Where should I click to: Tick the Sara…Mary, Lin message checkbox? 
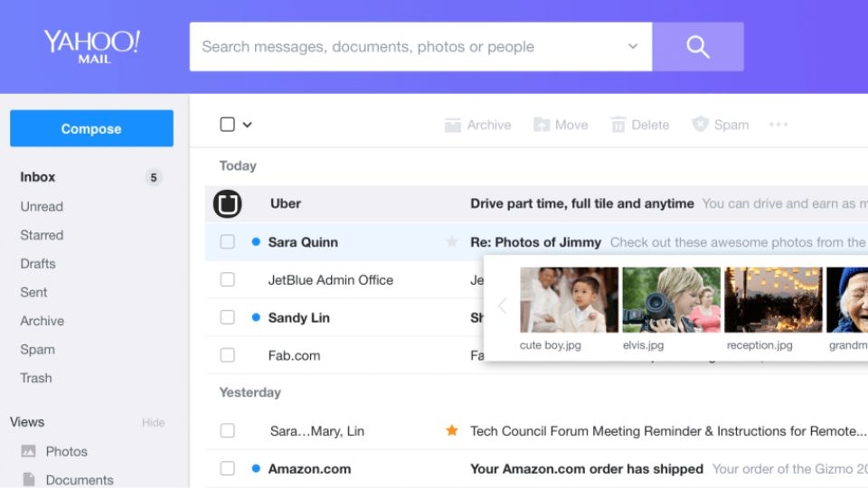pos(228,430)
